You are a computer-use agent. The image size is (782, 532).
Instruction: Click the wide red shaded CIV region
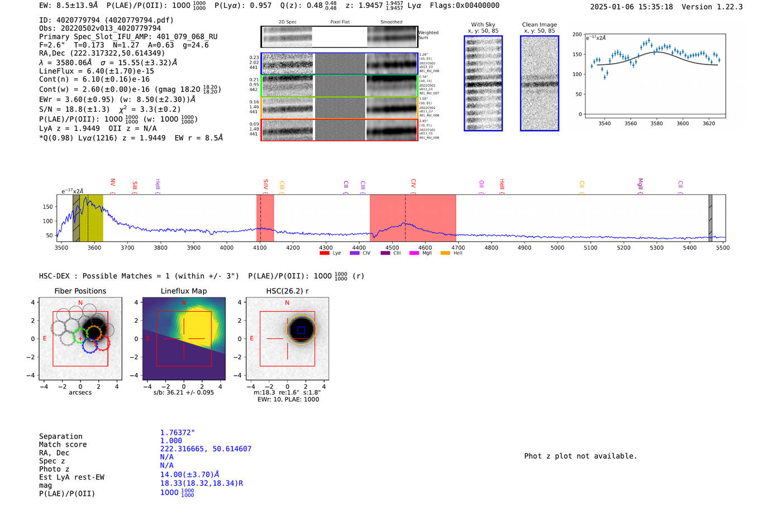pos(413,218)
